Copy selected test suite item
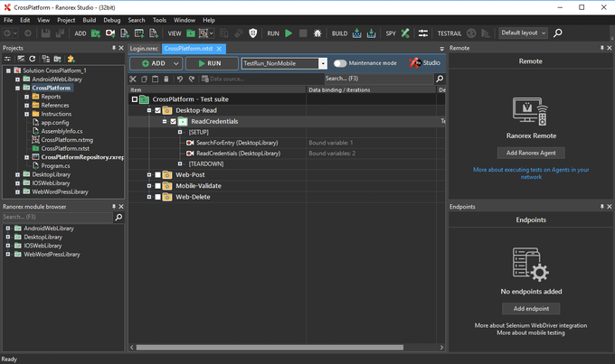This screenshot has width=615, height=364. (x=144, y=79)
